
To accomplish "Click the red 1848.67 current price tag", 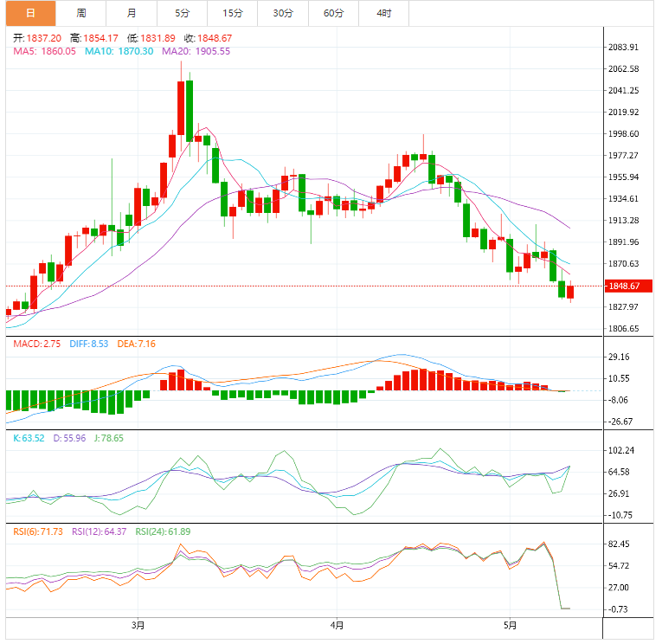I will pyautogui.click(x=628, y=286).
